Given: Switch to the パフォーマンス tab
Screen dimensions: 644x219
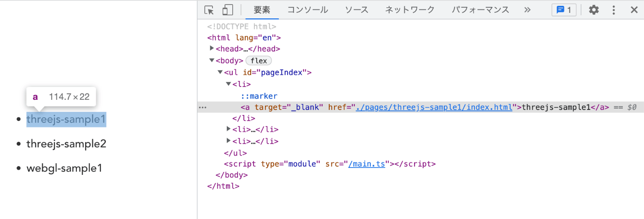Looking at the screenshot, I should click(x=480, y=10).
